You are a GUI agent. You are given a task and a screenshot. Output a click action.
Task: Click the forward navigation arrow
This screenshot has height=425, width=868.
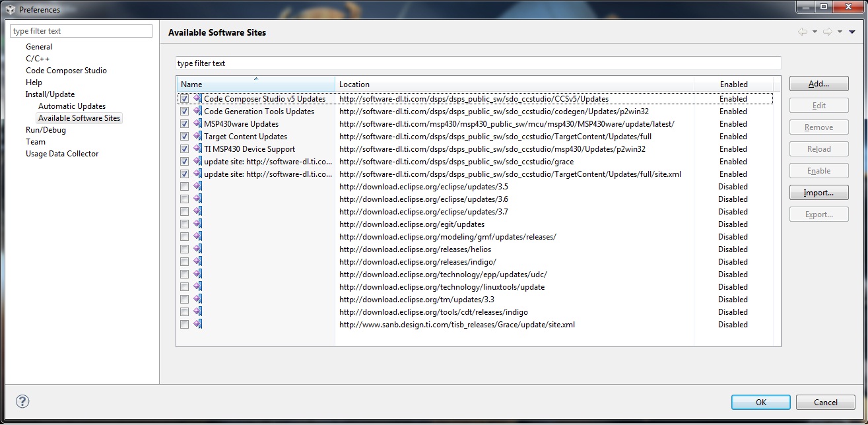[827, 32]
